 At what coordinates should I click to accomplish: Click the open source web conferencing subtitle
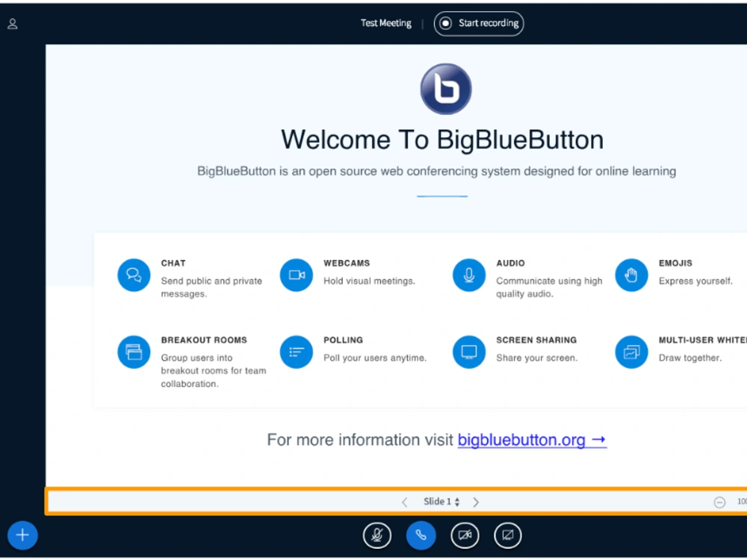tap(436, 172)
